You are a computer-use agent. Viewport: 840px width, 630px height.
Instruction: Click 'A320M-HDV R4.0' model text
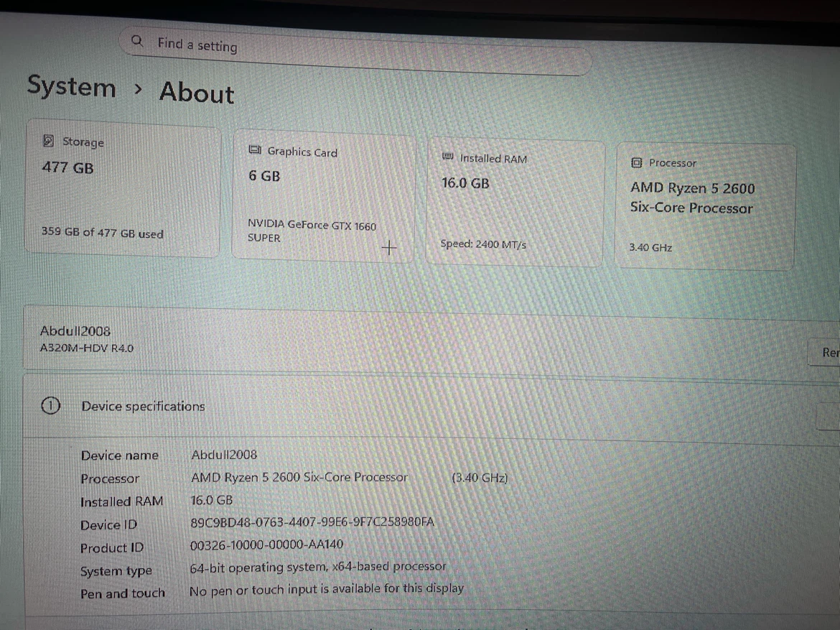pyautogui.click(x=87, y=348)
